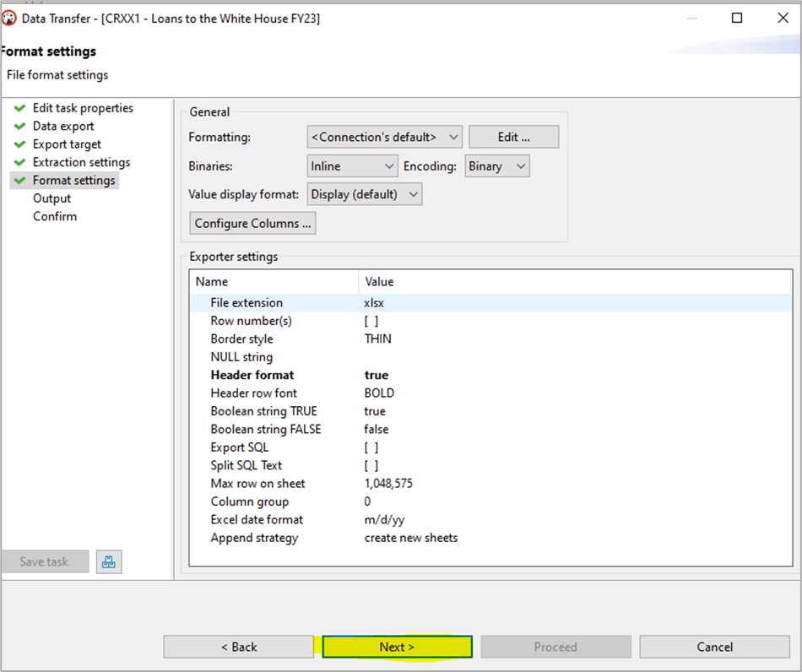Open the Encoding Binary dropdown
Image resolution: width=802 pixels, height=672 pixels.
497,166
